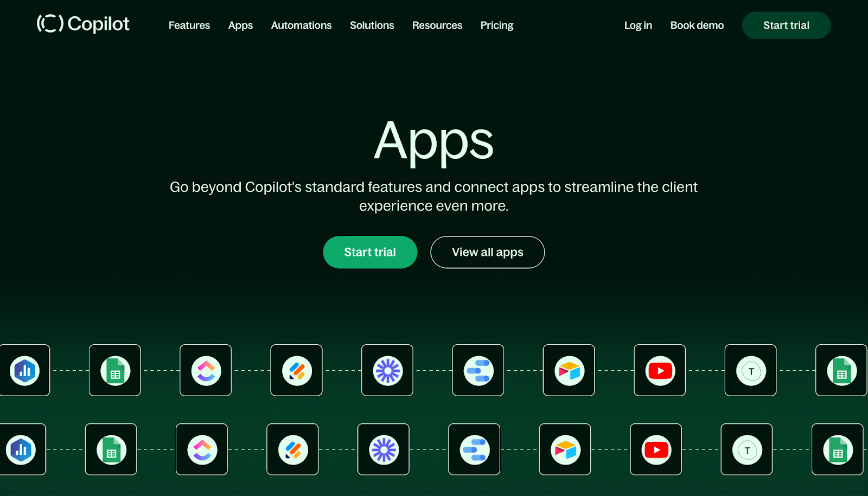Open the Book demo link
This screenshot has width=868, height=496.
click(697, 25)
